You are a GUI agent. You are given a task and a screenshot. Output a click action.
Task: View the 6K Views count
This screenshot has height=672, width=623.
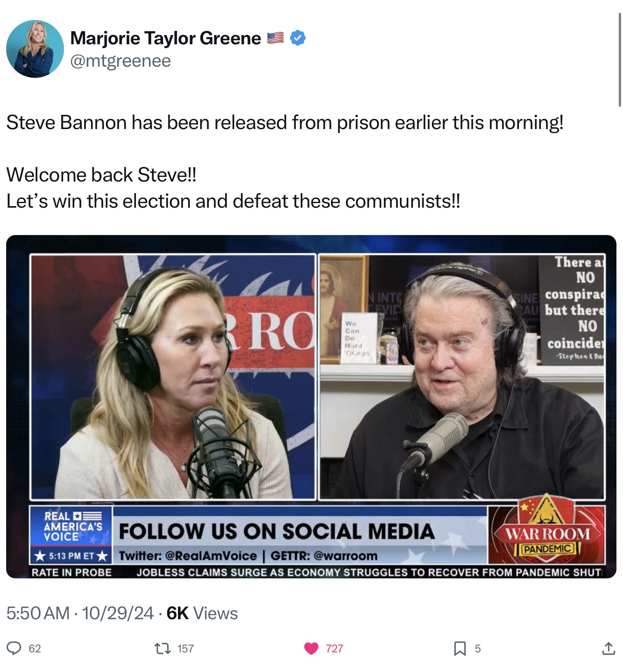pyautogui.click(x=202, y=613)
